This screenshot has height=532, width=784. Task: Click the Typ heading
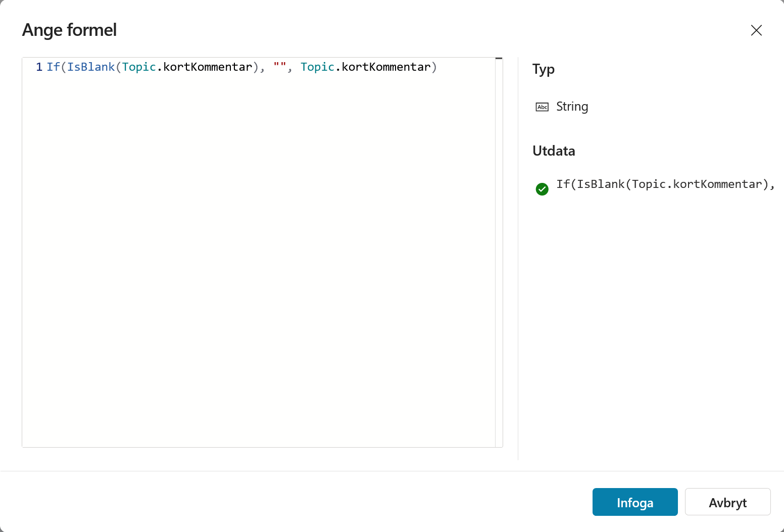click(x=544, y=69)
